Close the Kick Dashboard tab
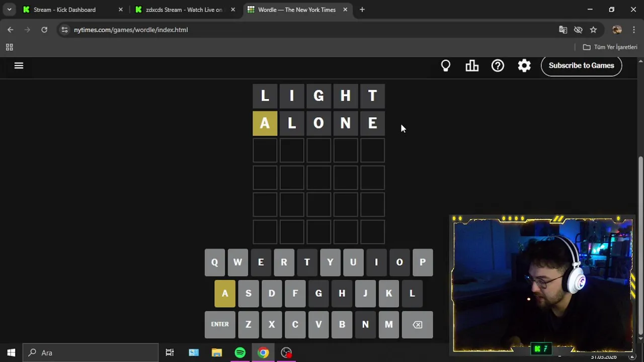This screenshot has width=644, height=362. click(x=120, y=10)
